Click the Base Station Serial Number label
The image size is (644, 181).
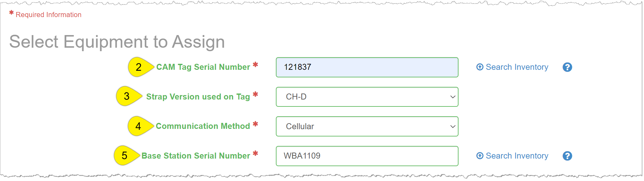196,156
